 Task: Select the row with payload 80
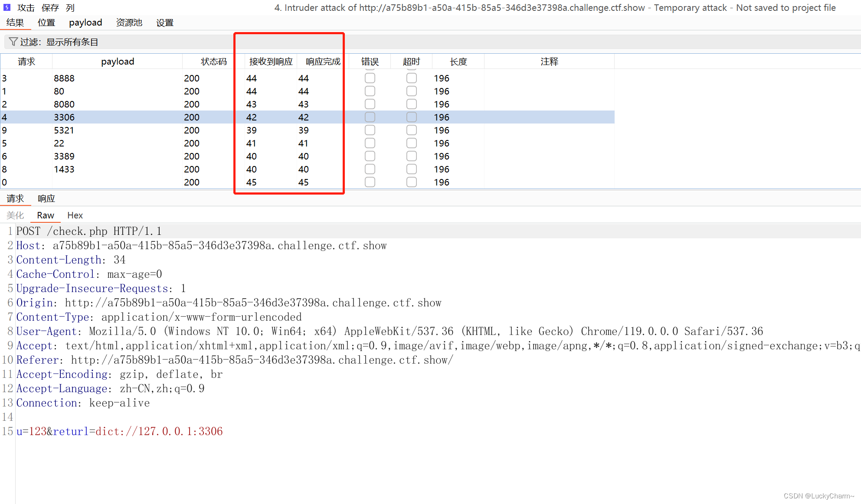pyautogui.click(x=307, y=91)
